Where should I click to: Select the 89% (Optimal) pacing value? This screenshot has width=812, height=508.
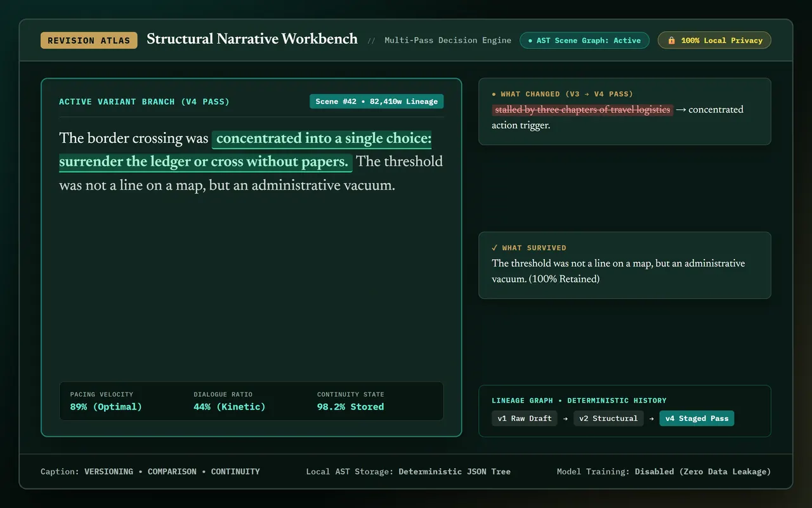coord(106,406)
